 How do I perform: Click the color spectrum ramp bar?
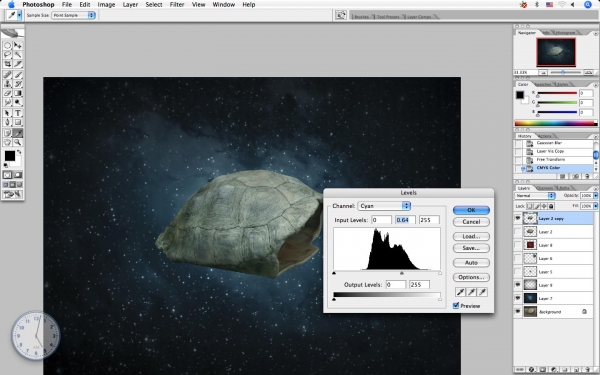[x=556, y=123]
